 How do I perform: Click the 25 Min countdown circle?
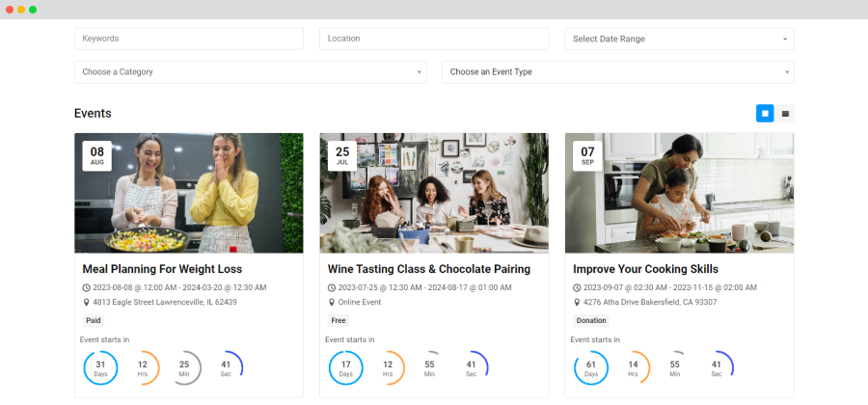click(184, 368)
